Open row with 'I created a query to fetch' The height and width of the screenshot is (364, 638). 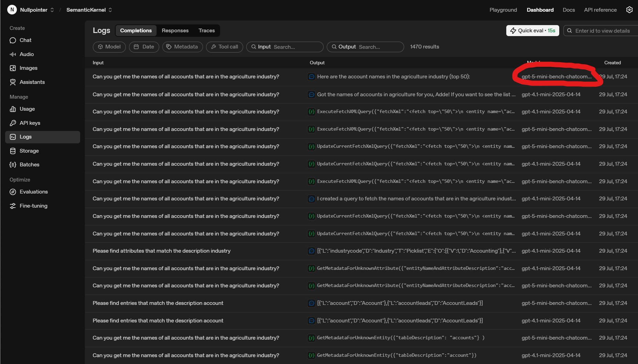(x=361, y=199)
